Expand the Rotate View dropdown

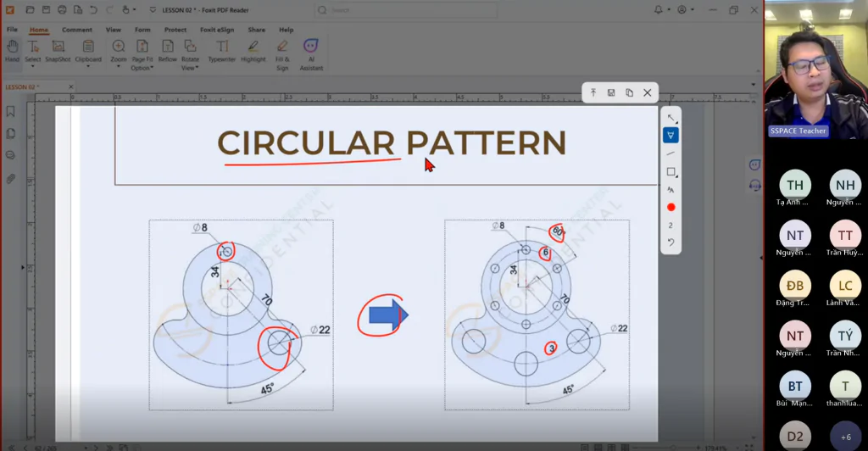click(197, 68)
